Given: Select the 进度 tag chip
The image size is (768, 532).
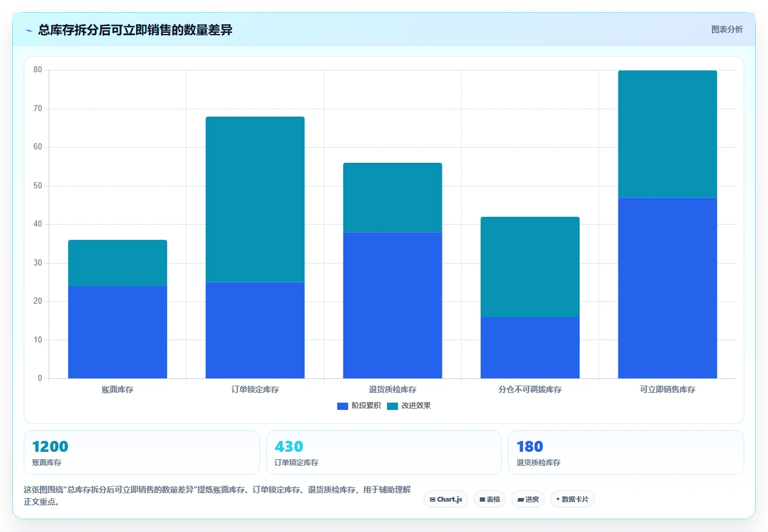Looking at the screenshot, I should click(528, 499).
